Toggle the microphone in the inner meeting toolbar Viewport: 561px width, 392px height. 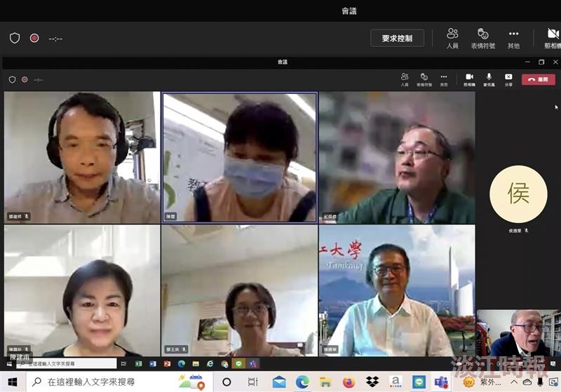(489, 79)
